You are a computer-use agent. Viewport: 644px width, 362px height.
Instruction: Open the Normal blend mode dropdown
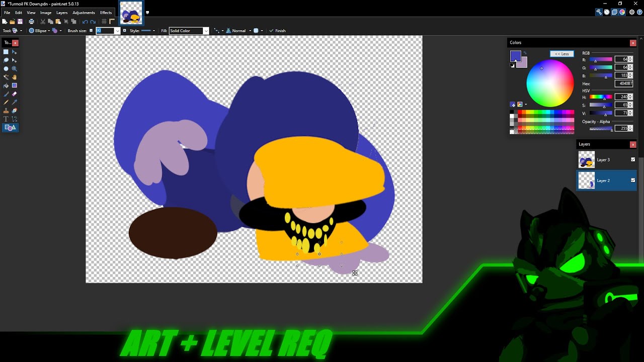(x=238, y=31)
